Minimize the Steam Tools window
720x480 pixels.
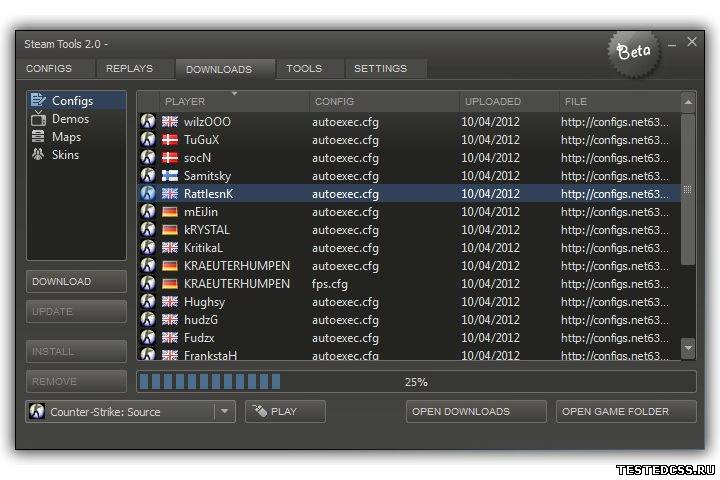click(672, 45)
